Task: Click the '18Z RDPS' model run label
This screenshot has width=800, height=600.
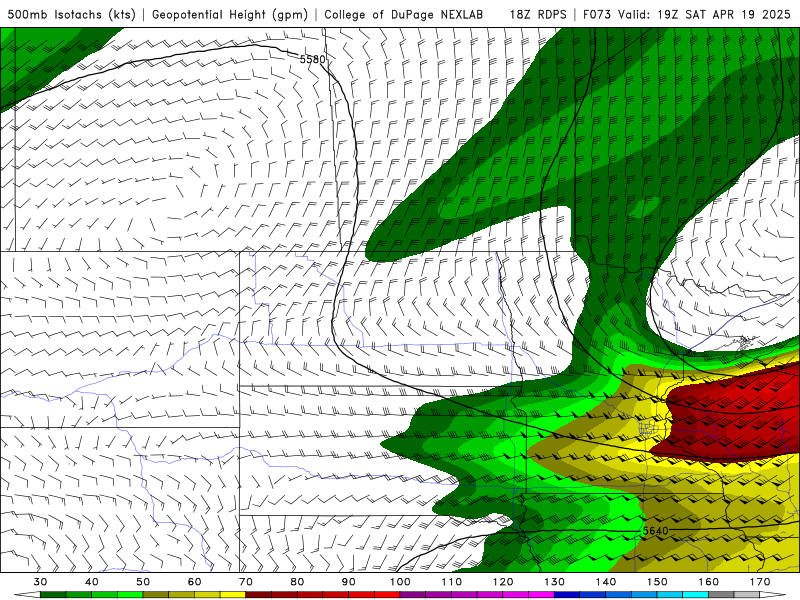Action: click(x=538, y=14)
